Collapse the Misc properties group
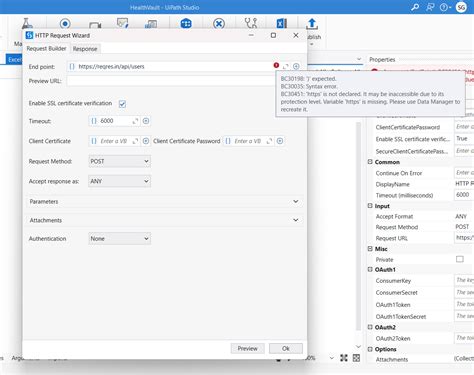Viewport: 474px width, 375px height. coord(370,249)
